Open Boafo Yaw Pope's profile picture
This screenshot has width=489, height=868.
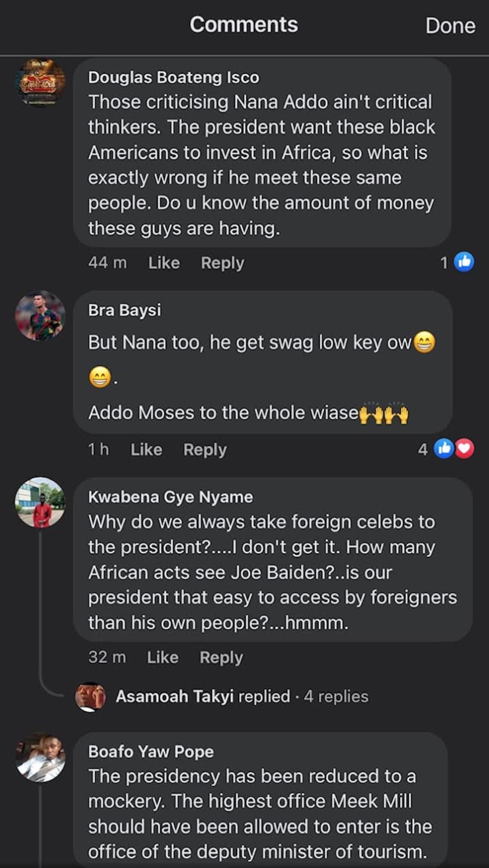click(40, 757)
